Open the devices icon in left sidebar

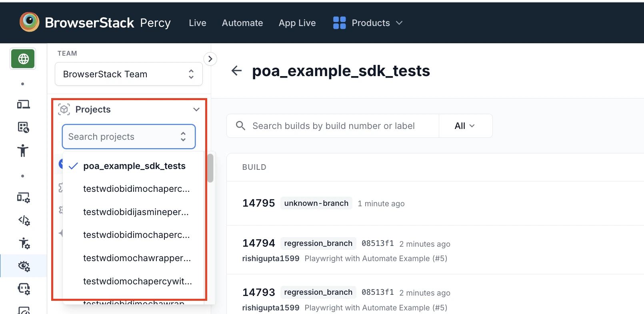point(23,105)
